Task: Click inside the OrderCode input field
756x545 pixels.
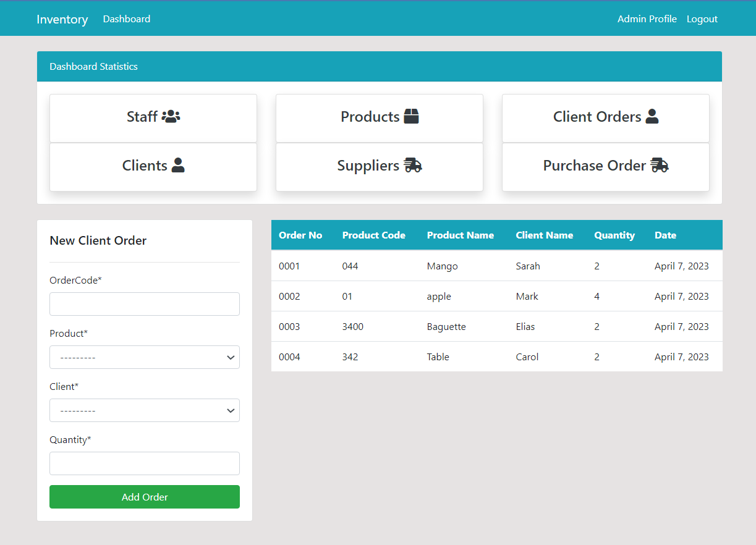Action: (x=144, y=304)
